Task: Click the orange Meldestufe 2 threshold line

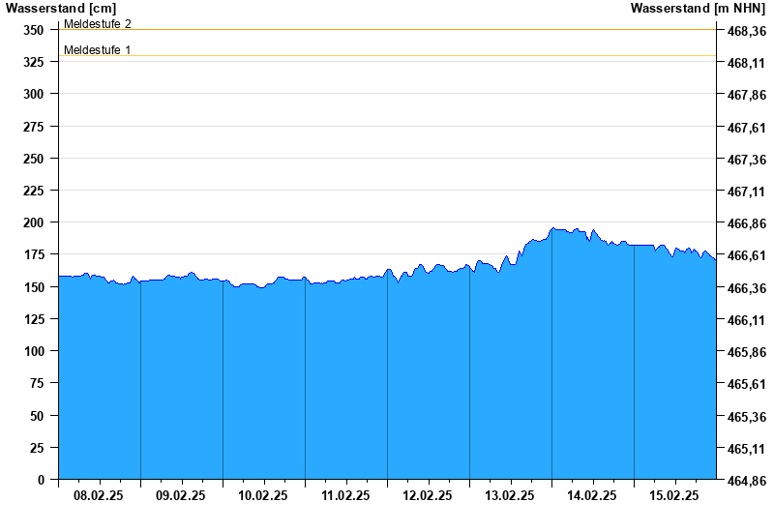Action: (387, 30)
